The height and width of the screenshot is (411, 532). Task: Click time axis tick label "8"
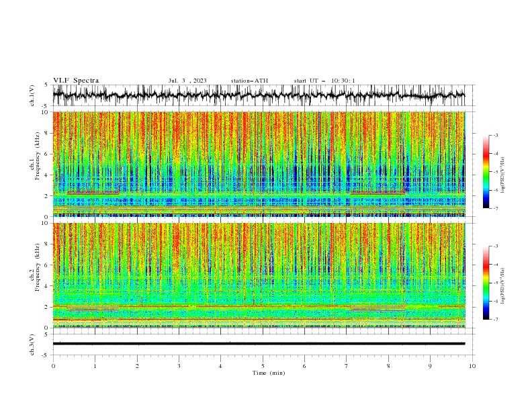point(388,366)
